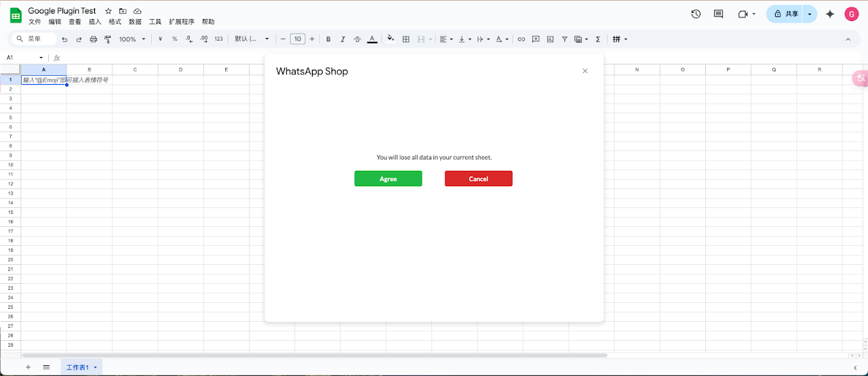This screenshot has height=376, width=868.
Task: Open text wrapping dropdown
Action: pyautogui.click(x=484, y=39)
